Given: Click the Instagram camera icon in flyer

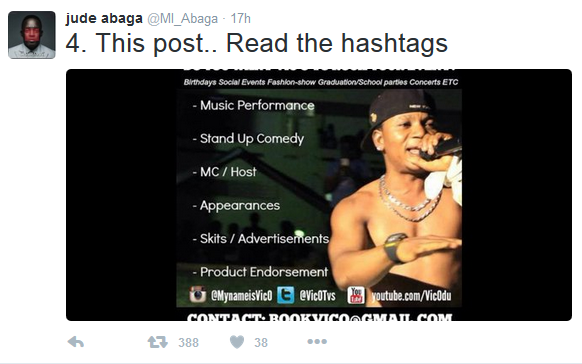Looking at the screenshot, I should (x=197, y=295).
